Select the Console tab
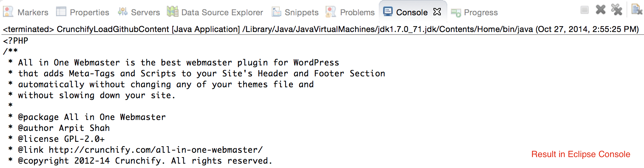This screenshot has width=644, height=168. pos(405,12)
